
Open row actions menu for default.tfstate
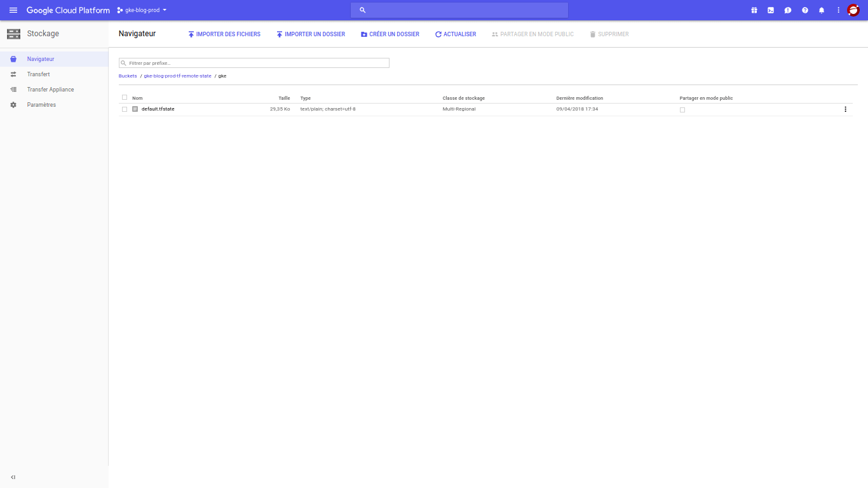[845, 109]
